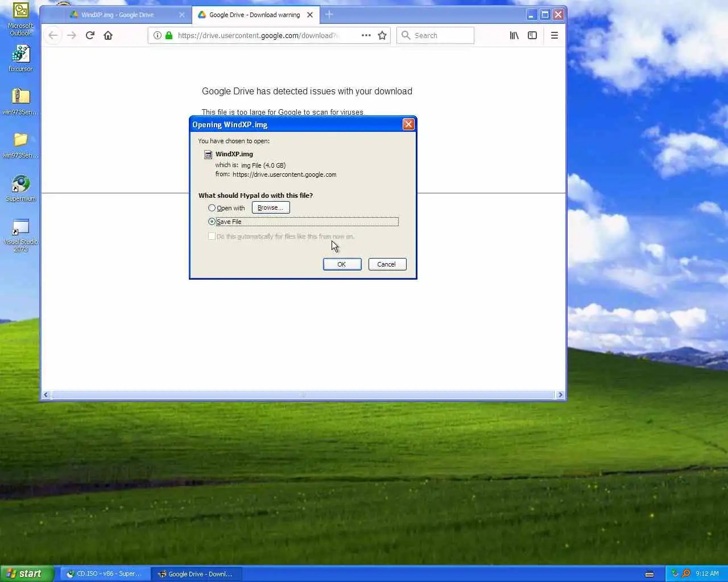Screen dimensions: 728x582
Task: Toggle the sidebar view icon
Action: [x=532, y=35]
